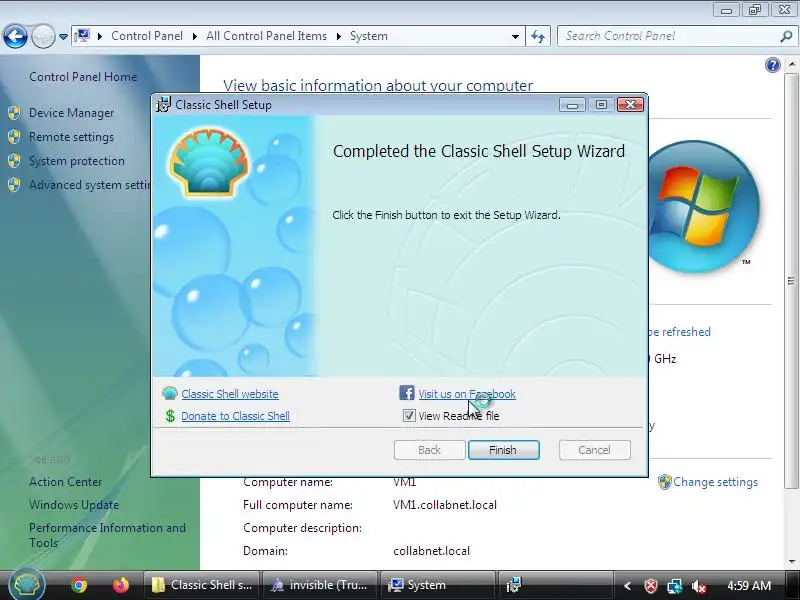Screen dimensions: 800x600
Task: Click the shield icon beside Change settings
Action: click(x=664, y=482)
